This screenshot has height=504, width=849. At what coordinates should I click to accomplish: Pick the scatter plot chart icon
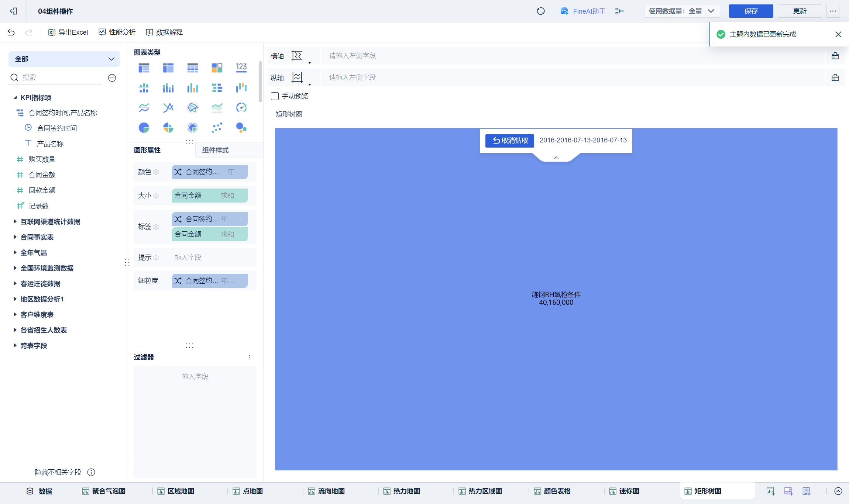tap(217, 128)
